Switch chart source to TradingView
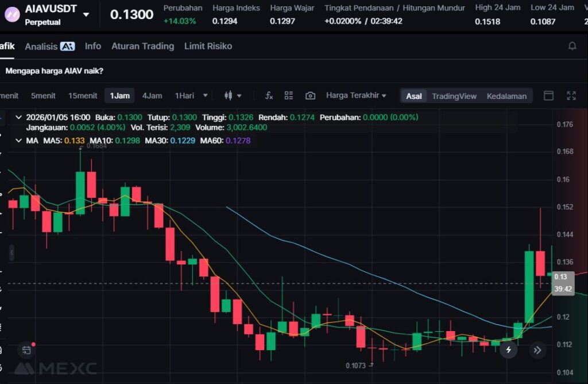588x384 pixels. pyautogui.click(x=454, y=96)
